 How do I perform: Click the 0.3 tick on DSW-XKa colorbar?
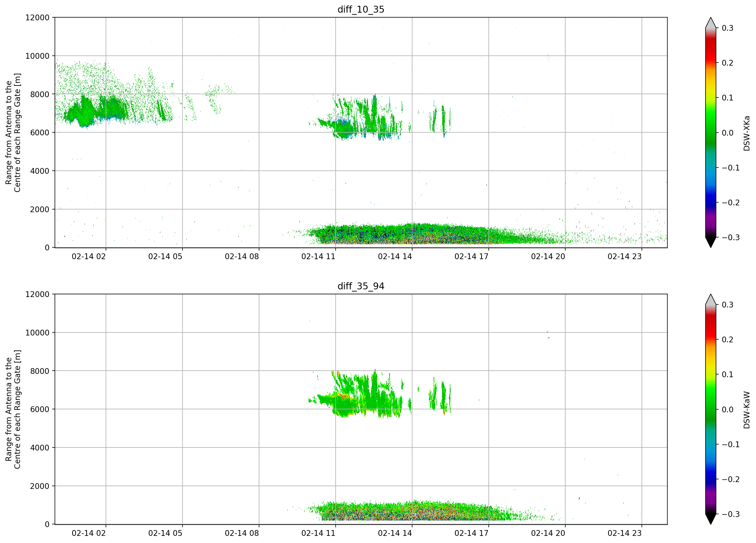pos(727,28)
